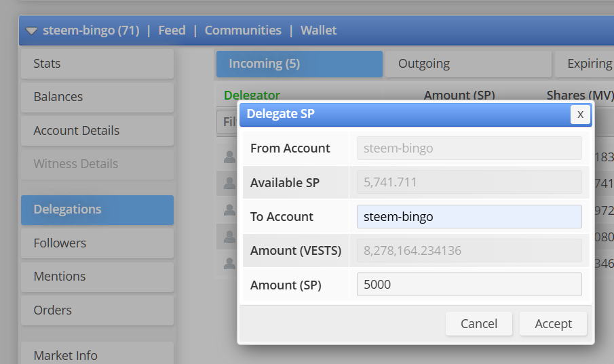Image resolution: width=614 pixels, height=364 pixels.
Task: Select the Outgoing delegations tab
Action: pyautogui.click(x=468, y=64)
